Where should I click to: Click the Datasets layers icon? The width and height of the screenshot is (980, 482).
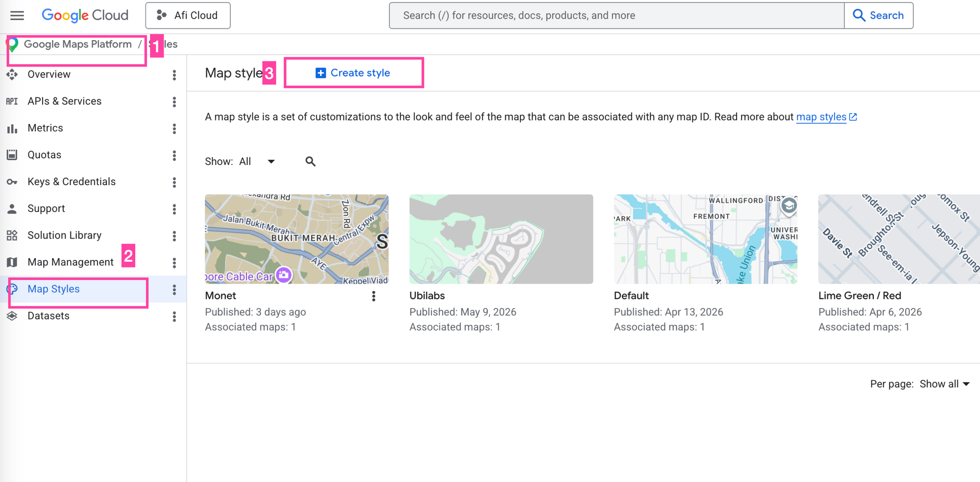pyautogui.click(x=12, y=316)
